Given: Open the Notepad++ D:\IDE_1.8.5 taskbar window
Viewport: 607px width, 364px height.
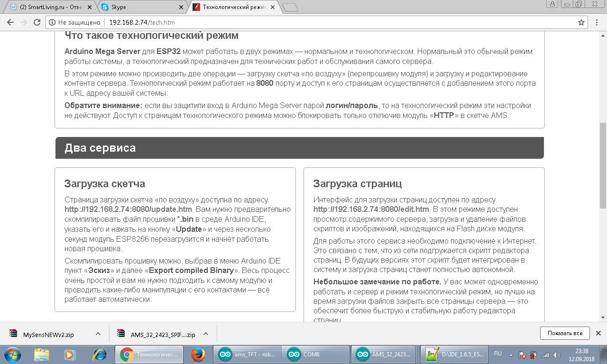Looking at the screenshot, I should [x=455, y=354].
